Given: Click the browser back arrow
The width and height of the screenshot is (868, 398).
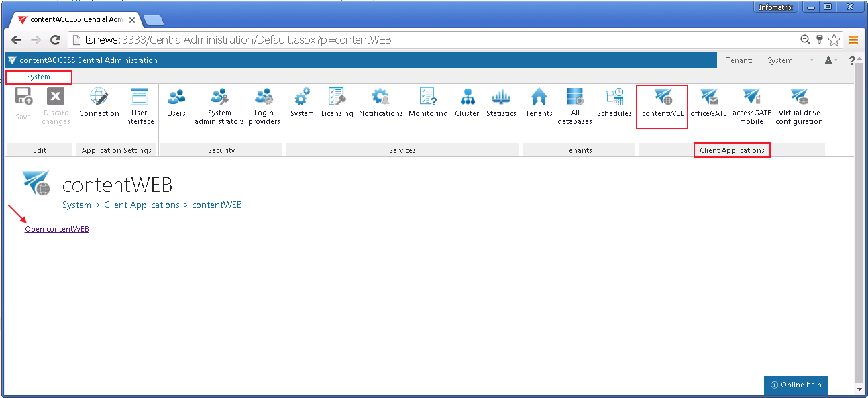Looking at the screenshot, I should (16, 40).
